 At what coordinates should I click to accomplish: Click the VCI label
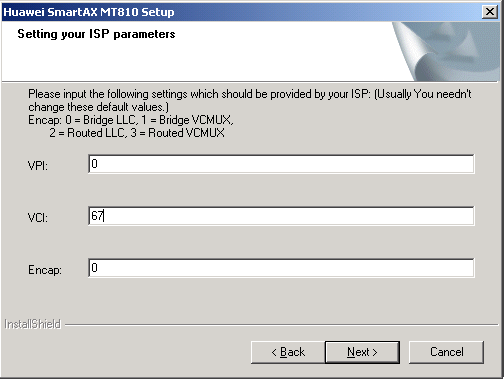pos(38,218)
